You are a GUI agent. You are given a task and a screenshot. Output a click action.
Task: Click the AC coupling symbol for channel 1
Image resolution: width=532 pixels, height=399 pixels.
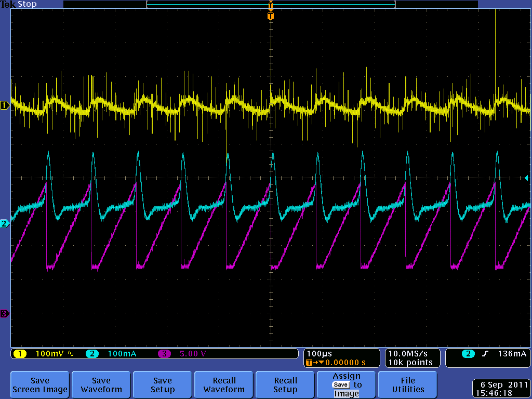[x=71, y=354]
